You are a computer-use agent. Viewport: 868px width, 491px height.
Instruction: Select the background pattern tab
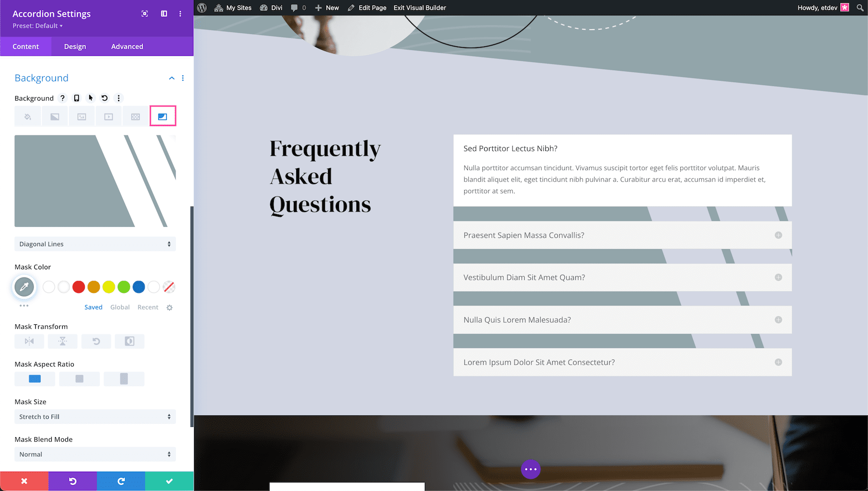(136, 116)
